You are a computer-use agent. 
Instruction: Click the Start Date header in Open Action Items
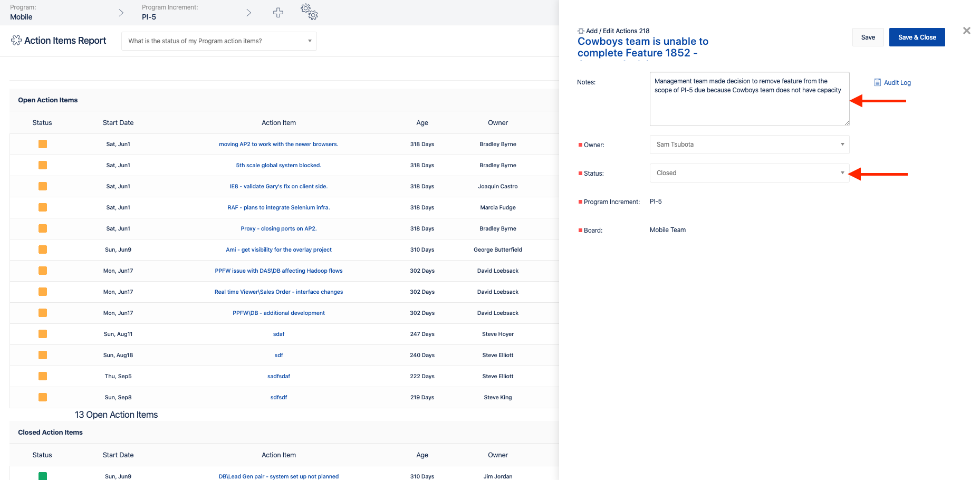coord(118,123)
